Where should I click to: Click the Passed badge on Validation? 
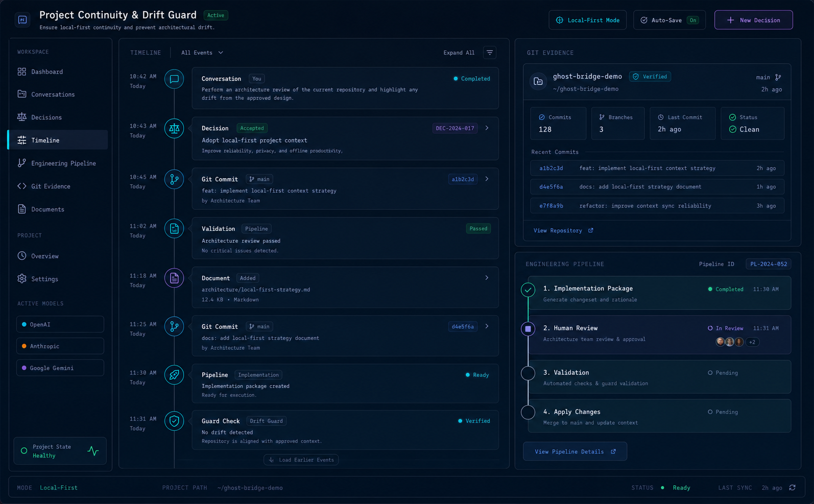click(478, 229)
